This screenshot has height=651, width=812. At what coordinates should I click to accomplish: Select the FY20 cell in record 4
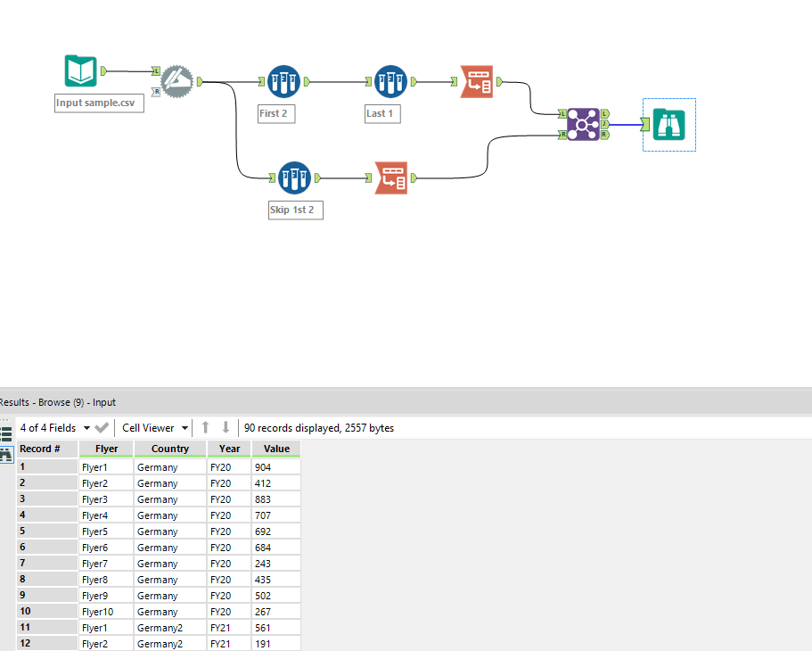point(229,515)
